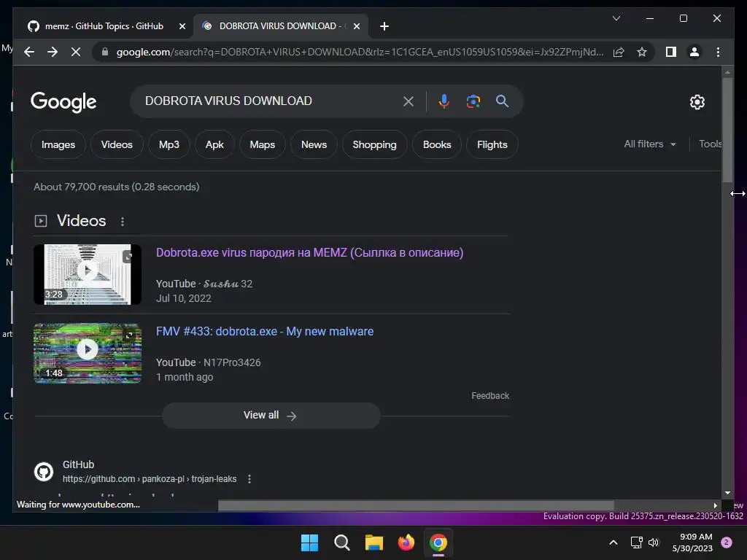
Task: Filter results by Mp3
Action: tap(169, 144)
